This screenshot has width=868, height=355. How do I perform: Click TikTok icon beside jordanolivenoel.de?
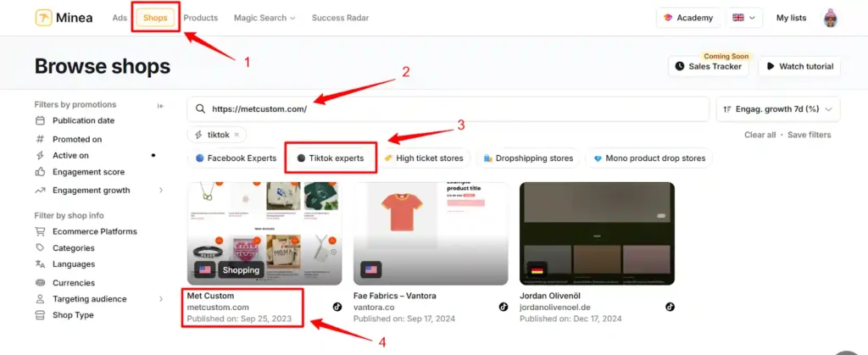670,307
